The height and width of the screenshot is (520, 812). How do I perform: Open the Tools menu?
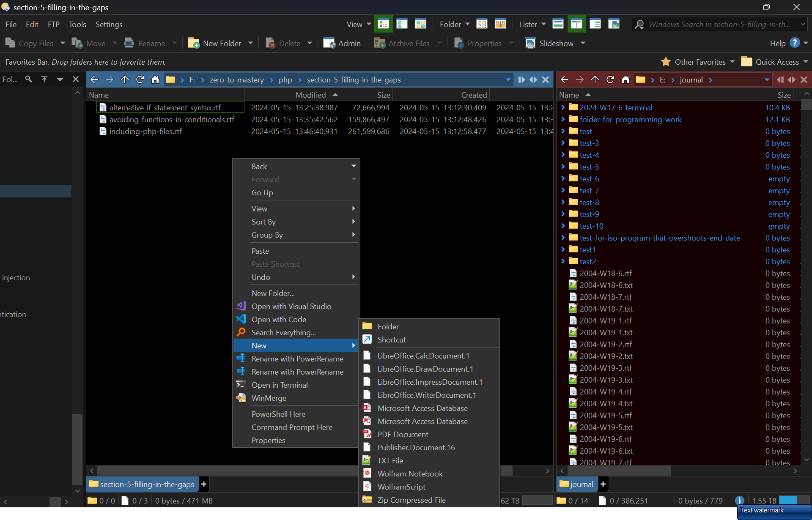pyautogui.click(x=77, y=24)
